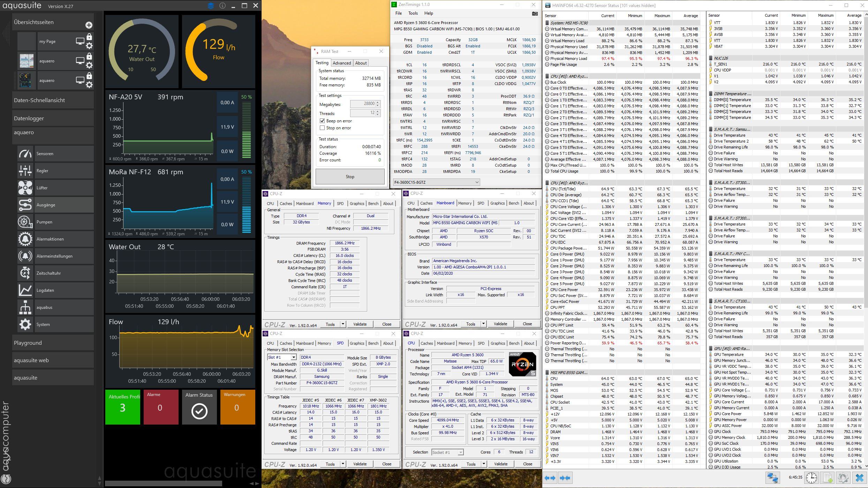Switch to About tab in RAM Test
868x488 pixels.
pyautogui.click(x=361, y=63)
